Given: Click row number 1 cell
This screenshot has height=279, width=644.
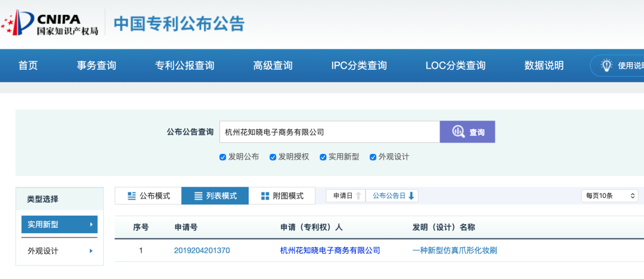Looking at the screenshot, I should pyautogui.click(x=141, y=250).
